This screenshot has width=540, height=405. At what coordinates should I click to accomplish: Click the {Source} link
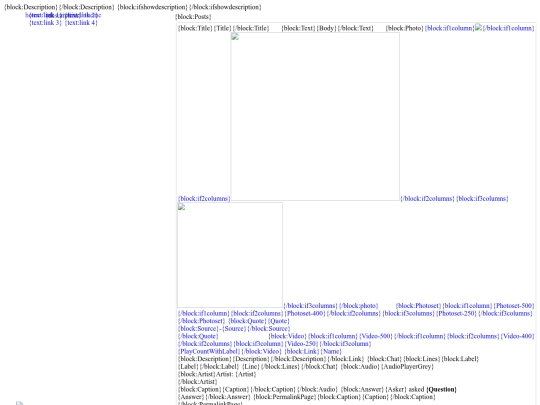[x=234, y=329]
